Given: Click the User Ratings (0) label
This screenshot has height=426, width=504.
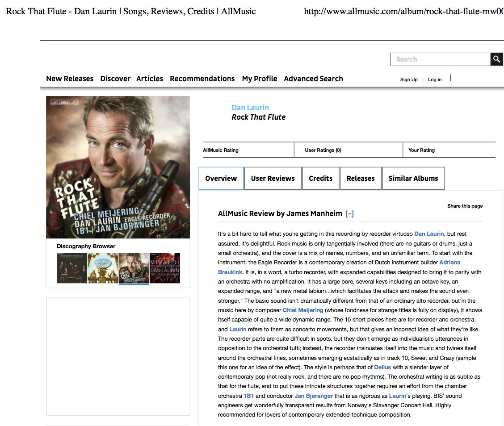Looking at the screenshot, I should tap(323, 150).
